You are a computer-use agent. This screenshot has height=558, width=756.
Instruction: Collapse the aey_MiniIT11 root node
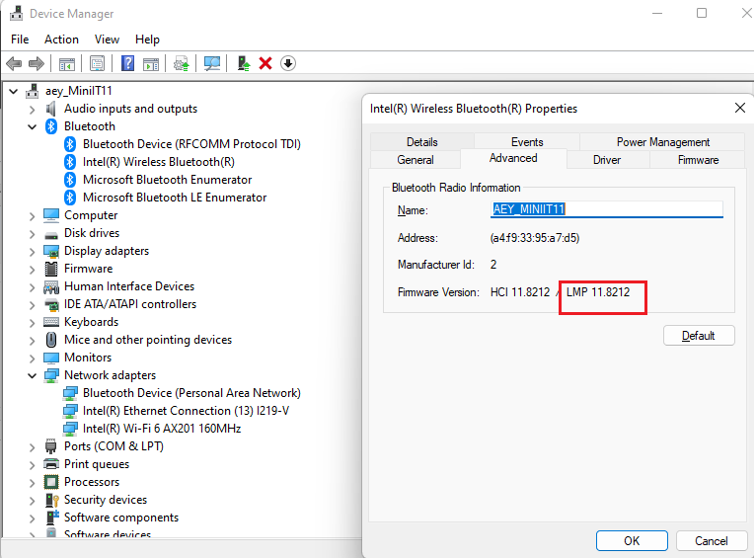click(14, 91)
